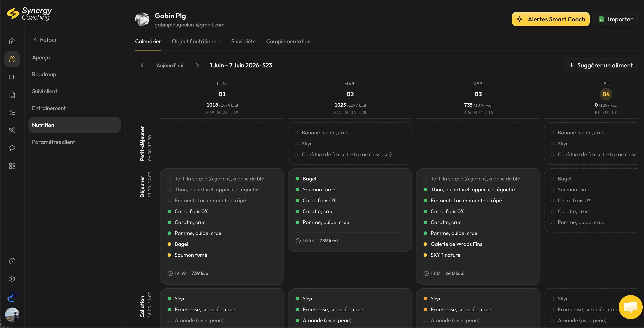Viewport: 644px width, 328px height.
Task: Open the chef hat sidebar icon
Action: [12, 148]
